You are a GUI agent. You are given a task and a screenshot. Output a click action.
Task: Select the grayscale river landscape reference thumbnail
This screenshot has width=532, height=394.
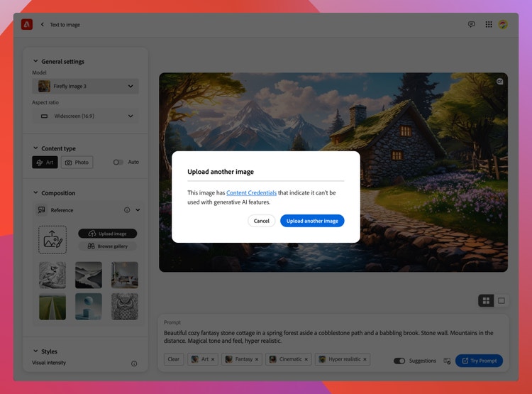(89, 275)
